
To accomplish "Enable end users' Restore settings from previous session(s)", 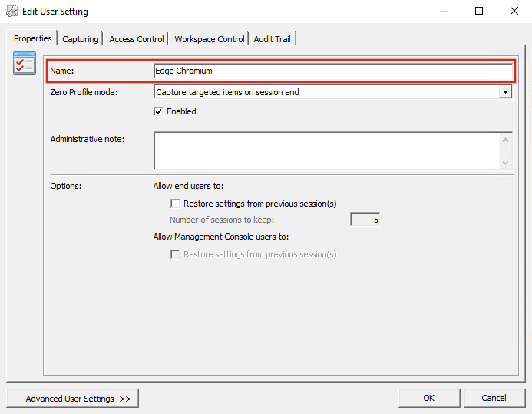I will tap(175, 204).
